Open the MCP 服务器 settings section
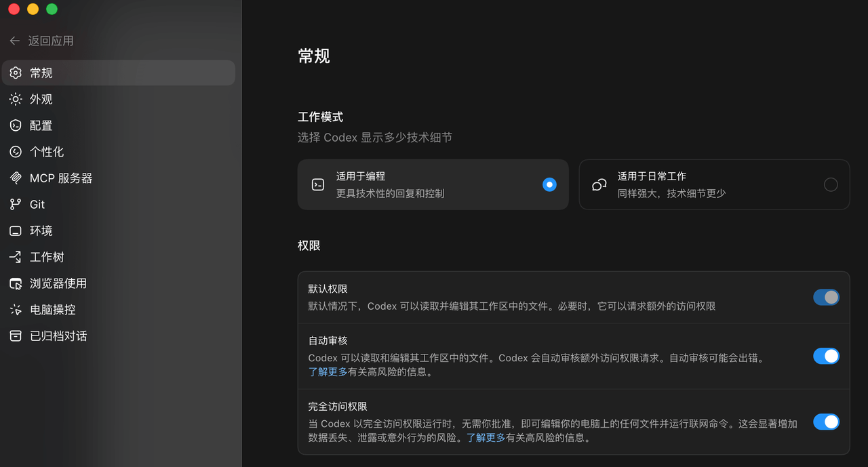 (x=119, y=178)
